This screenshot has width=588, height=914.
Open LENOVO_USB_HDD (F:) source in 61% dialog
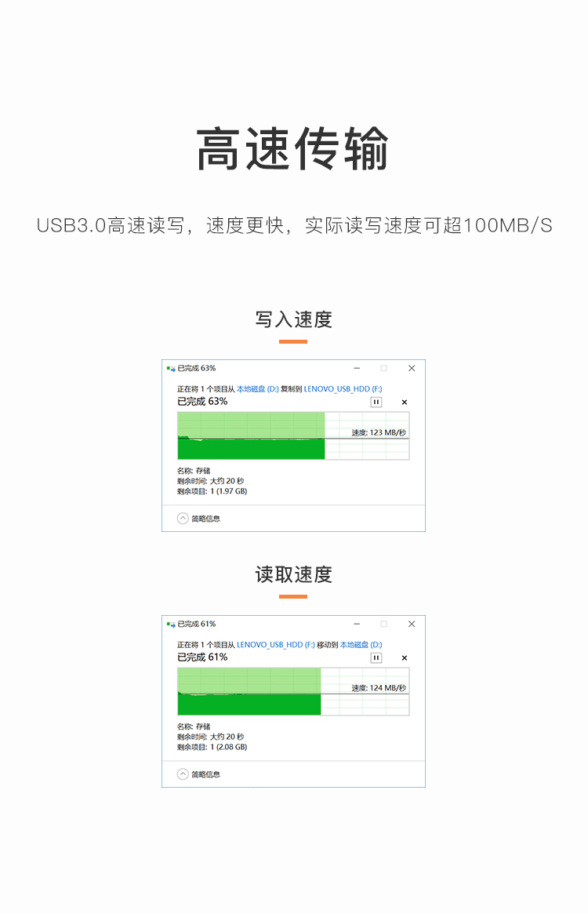tap(275, 644)
